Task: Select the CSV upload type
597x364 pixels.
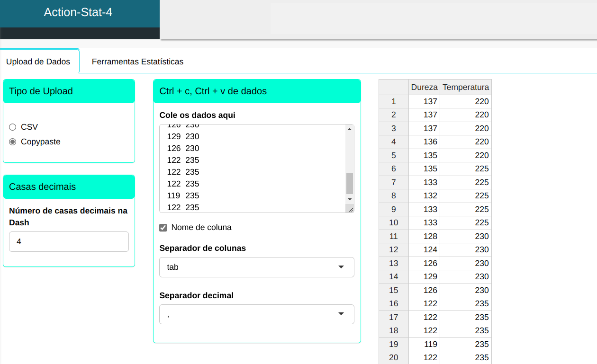Action: tap(13, 127)
